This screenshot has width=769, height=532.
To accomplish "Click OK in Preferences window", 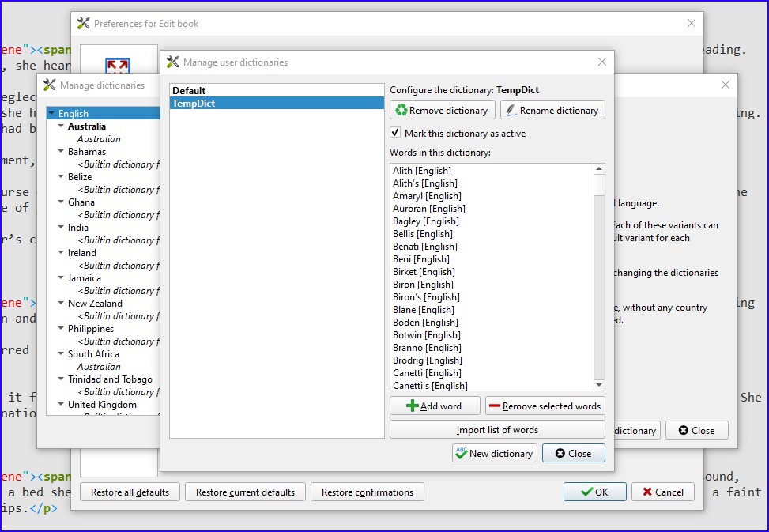I will coord(594,492).
